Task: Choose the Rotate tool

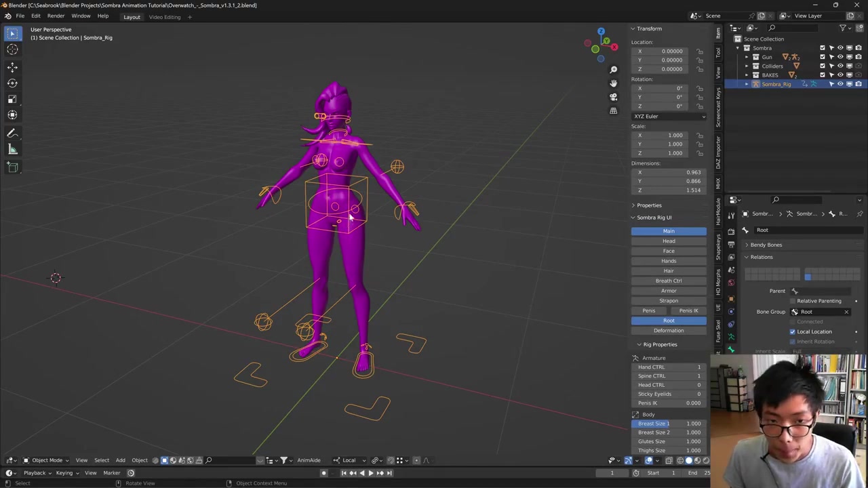Action: pyautogui.click(x=12, y=83)
